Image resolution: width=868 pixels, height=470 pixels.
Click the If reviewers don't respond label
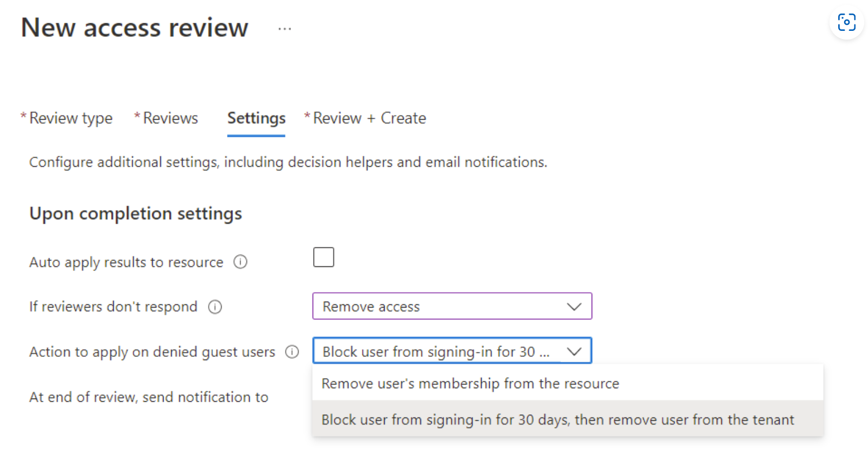tap(113, 307)
